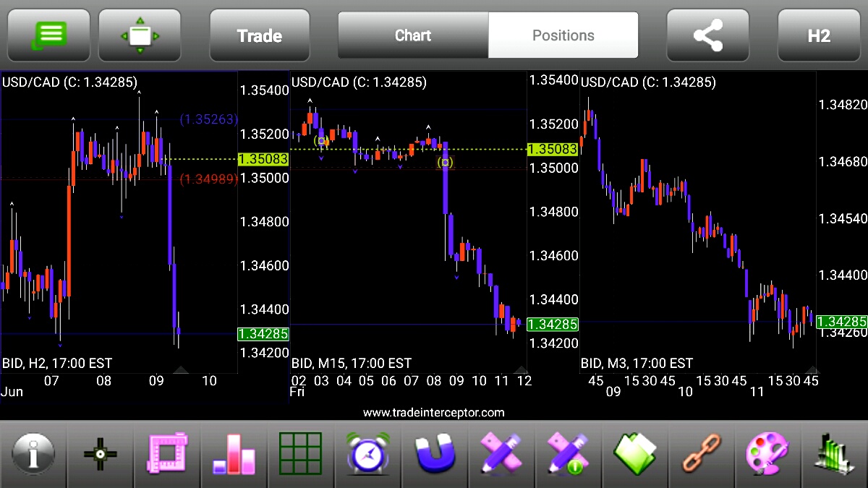Toggle the magnet snap tool
Screen dimensions: 868x488
tap(435, 455)
